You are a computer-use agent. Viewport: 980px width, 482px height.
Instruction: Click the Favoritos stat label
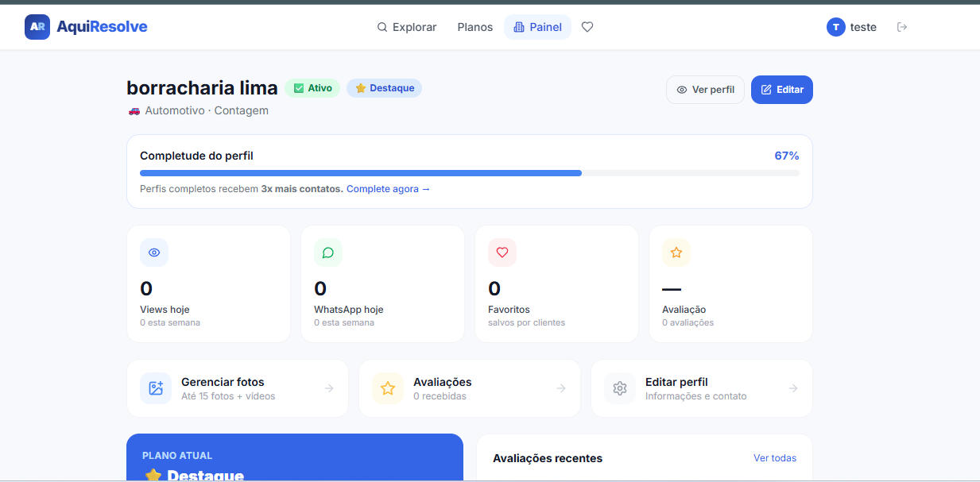point(509,310)
